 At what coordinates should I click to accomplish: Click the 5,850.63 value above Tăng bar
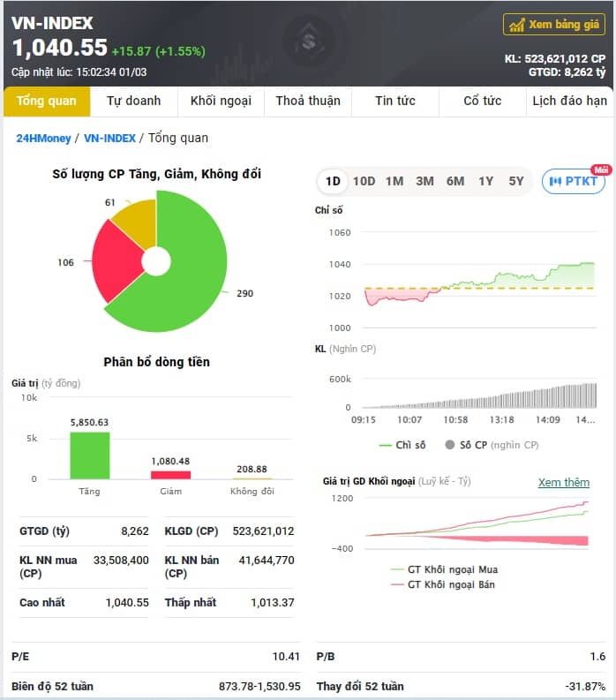point(89,422)
